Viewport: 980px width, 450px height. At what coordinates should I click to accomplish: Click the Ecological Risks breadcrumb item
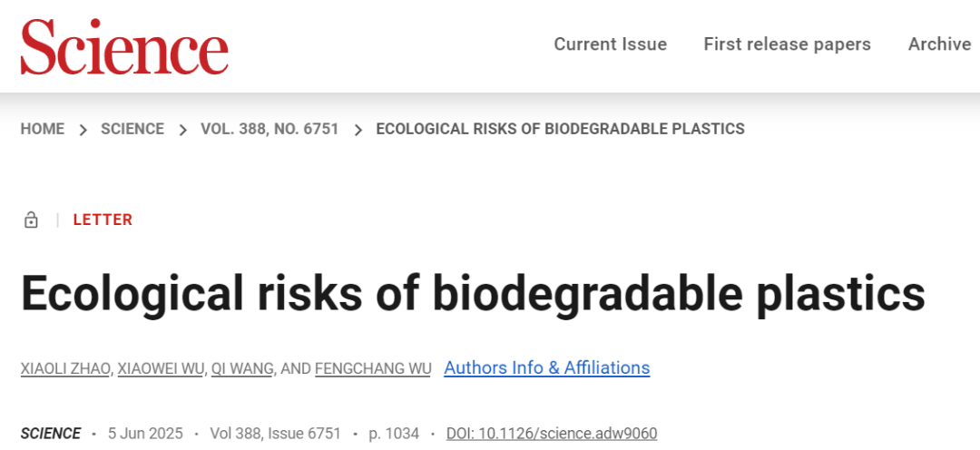coord(560,129)
